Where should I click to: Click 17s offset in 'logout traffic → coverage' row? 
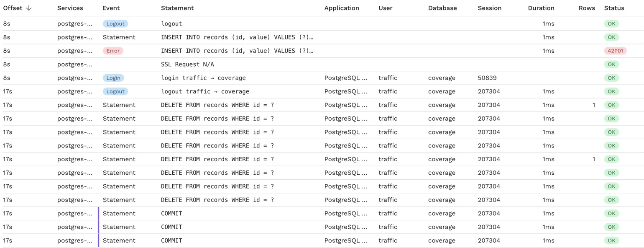point(8,91)
